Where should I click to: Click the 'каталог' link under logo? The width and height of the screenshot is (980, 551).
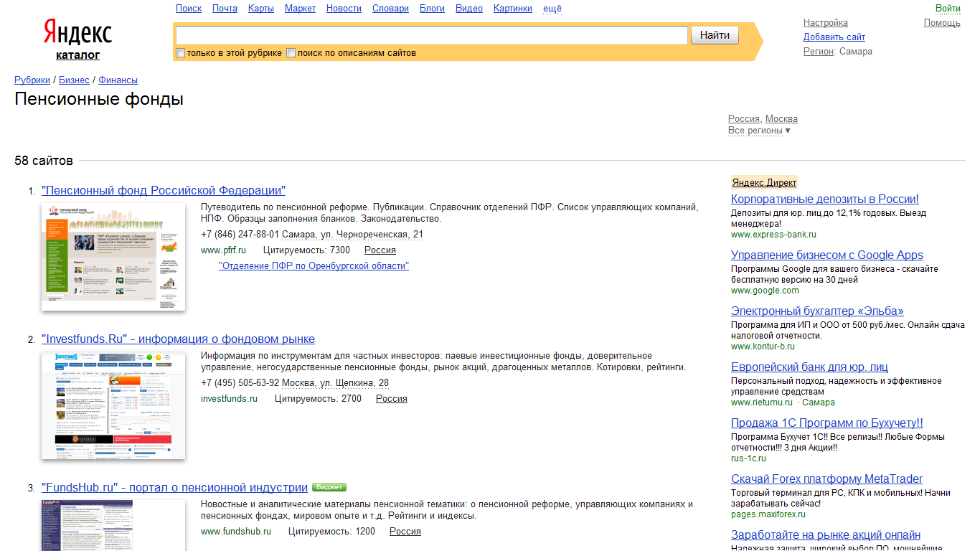[x=77, y=55]
